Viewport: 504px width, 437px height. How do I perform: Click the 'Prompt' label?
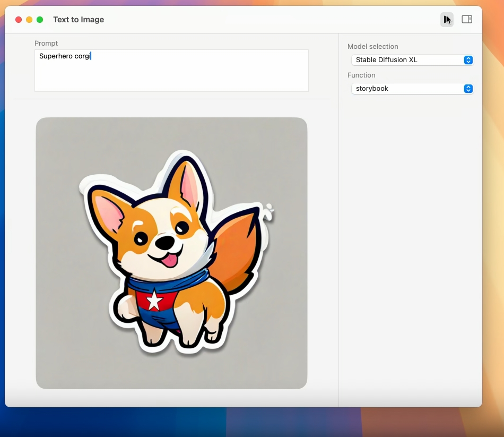46,43
